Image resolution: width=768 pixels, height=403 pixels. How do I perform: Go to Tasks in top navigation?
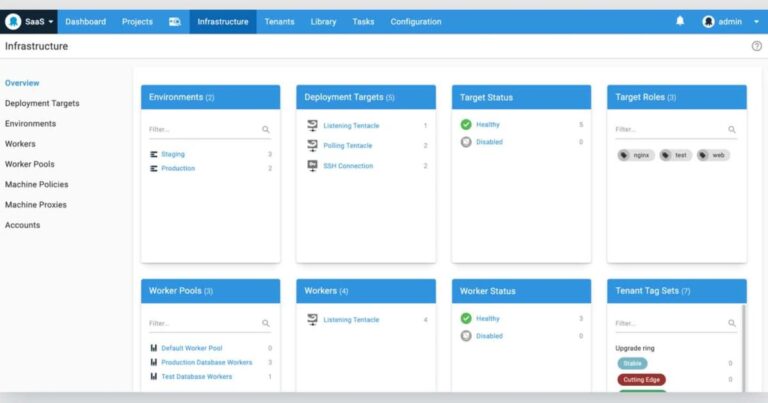pos(363,22)
